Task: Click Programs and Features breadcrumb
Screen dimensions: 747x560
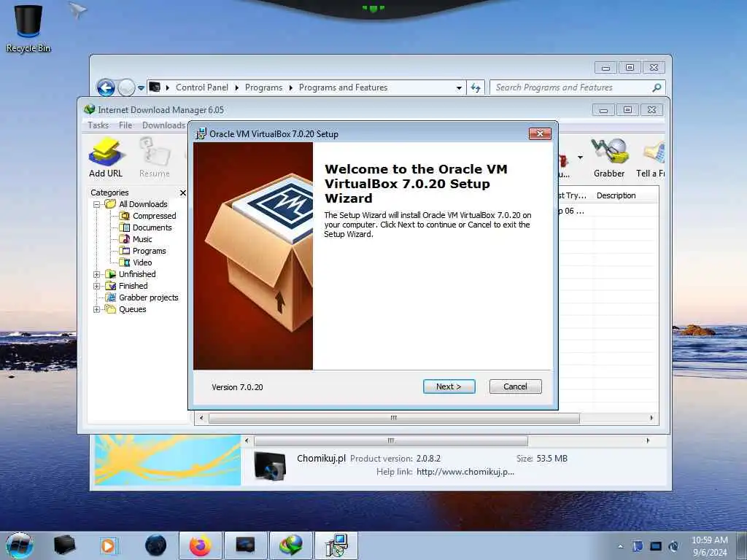Action: tap(343, 87)
